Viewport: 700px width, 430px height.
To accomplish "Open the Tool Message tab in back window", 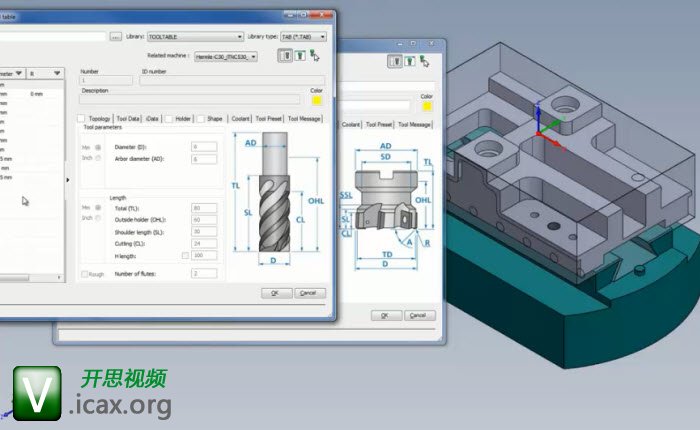I will (414, 125).
